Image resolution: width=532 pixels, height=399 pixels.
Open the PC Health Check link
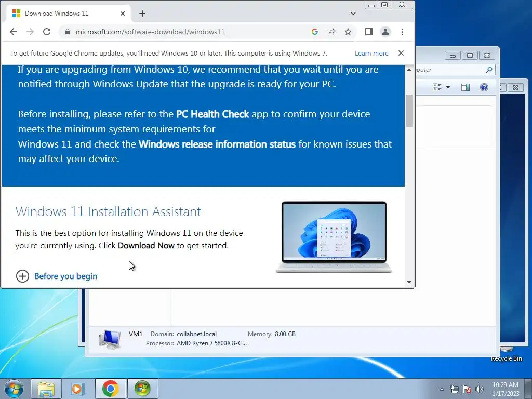212,114
